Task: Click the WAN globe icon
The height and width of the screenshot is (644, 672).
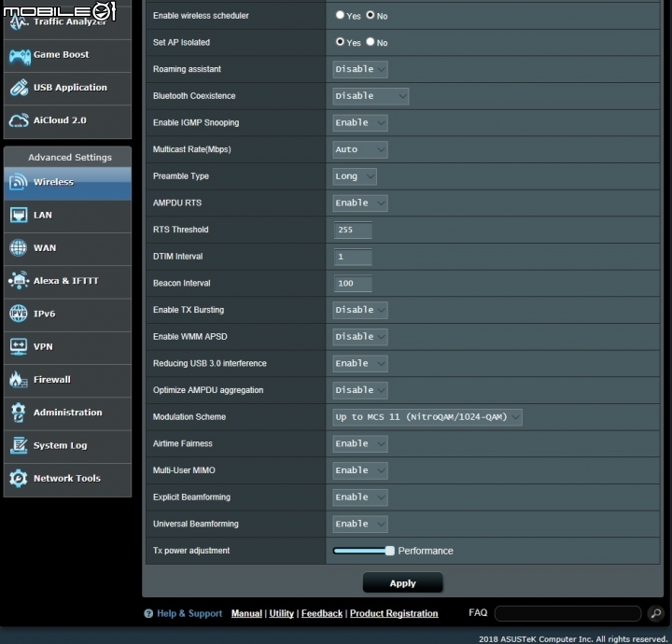Action: pos(19,247)
